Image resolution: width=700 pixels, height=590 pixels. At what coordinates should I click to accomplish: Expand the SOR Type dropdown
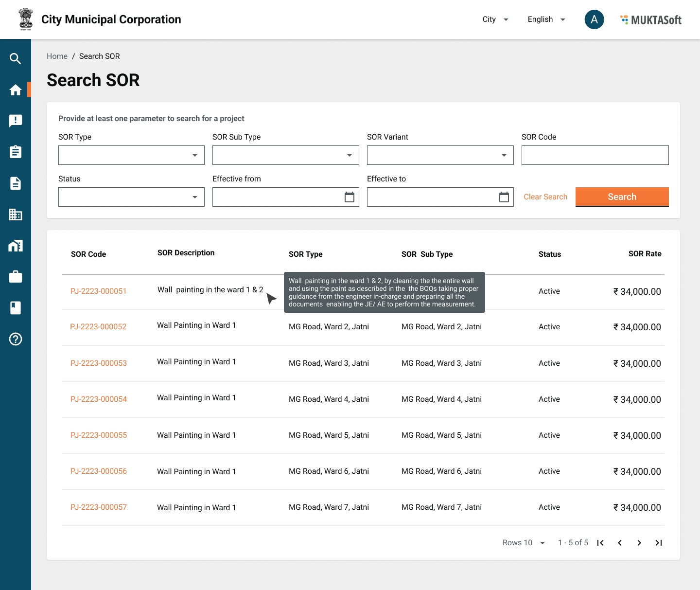click(131, 155)
